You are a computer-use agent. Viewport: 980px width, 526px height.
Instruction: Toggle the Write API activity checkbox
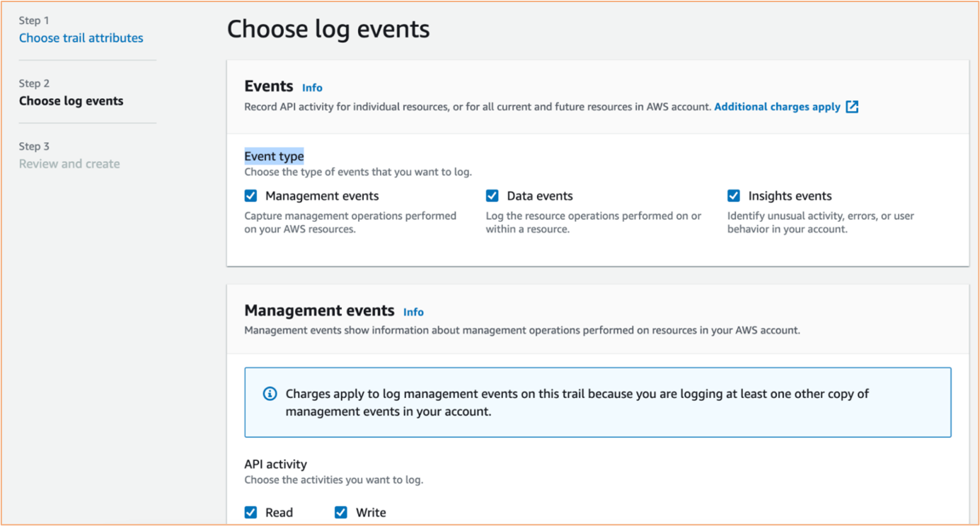point(341,513)
